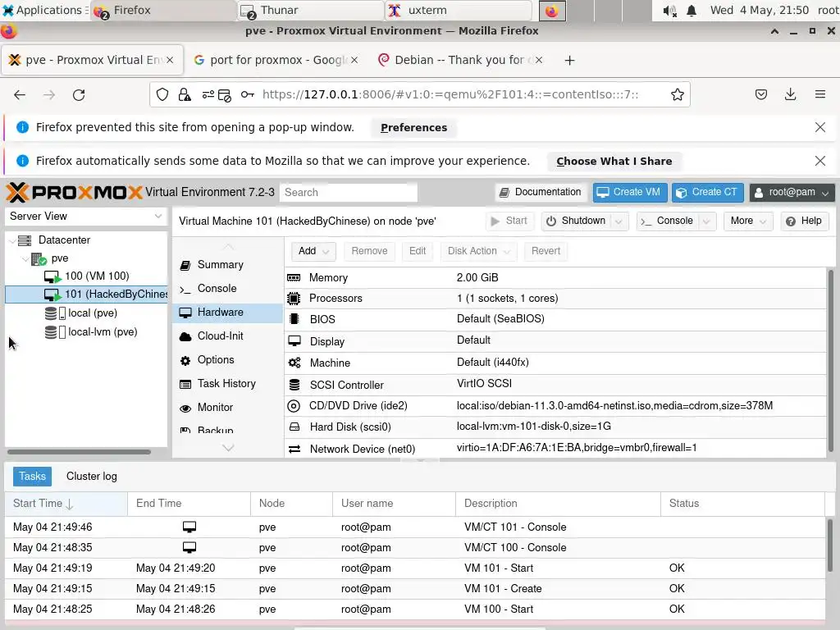840x630 pixels.
Task: Open the Shutdown dropdown arrow
Action: tap(619, 221)
